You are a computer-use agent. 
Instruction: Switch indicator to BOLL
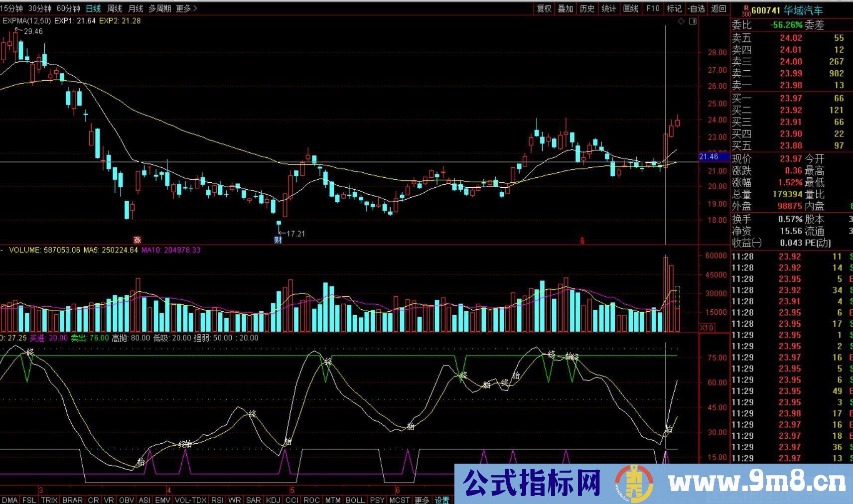click(x=355, y=500)
